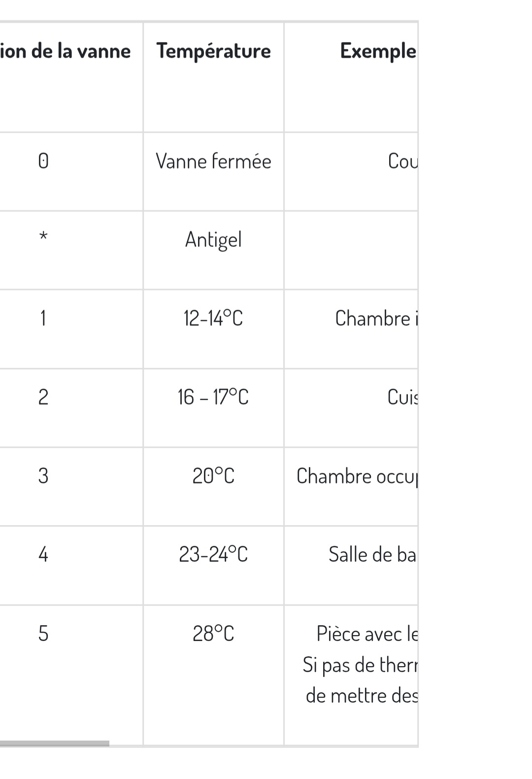The image size is (532, 779).
Task: Click valve position '0' cell
Action: pos(43,162)
